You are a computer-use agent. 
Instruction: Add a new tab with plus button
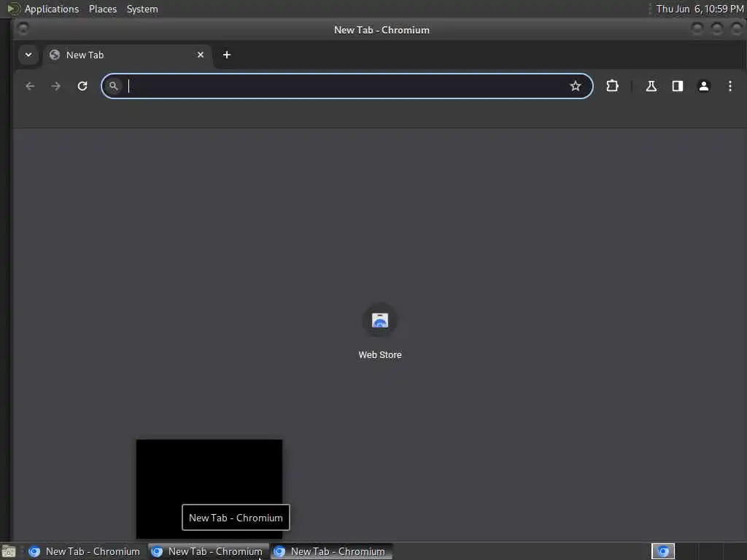(227, 55)
